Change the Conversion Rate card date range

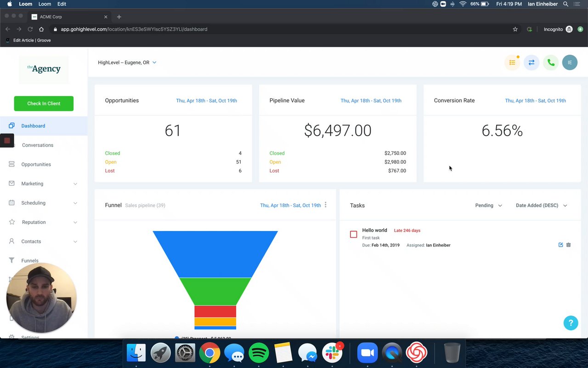pos(536,100)
